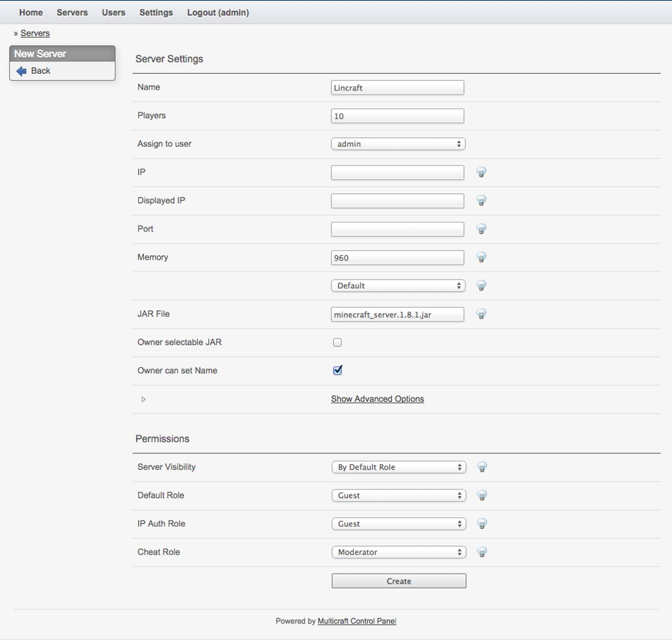Click the blue Back arrow icon

point(20,71)
